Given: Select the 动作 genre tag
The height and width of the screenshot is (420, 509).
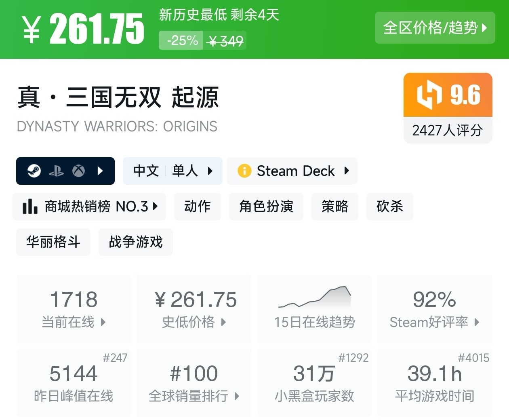Looking at the screenshot, I should [x=197, y=207].
